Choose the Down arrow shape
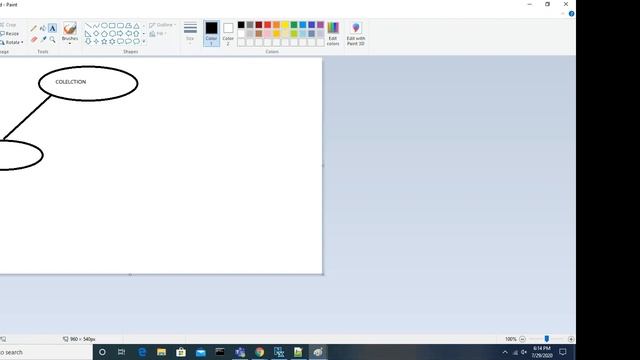640x360 pixels. click(x=88, y=41)
